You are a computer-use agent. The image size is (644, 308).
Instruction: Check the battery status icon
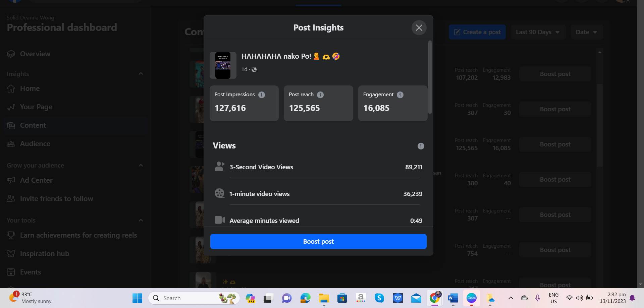tap(590, 298)
